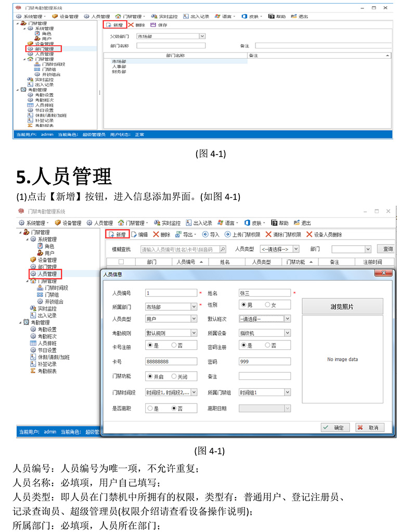Set 门禁功能 to 关闭
Screen dimensions: 411x532
(x=174, y=376)
